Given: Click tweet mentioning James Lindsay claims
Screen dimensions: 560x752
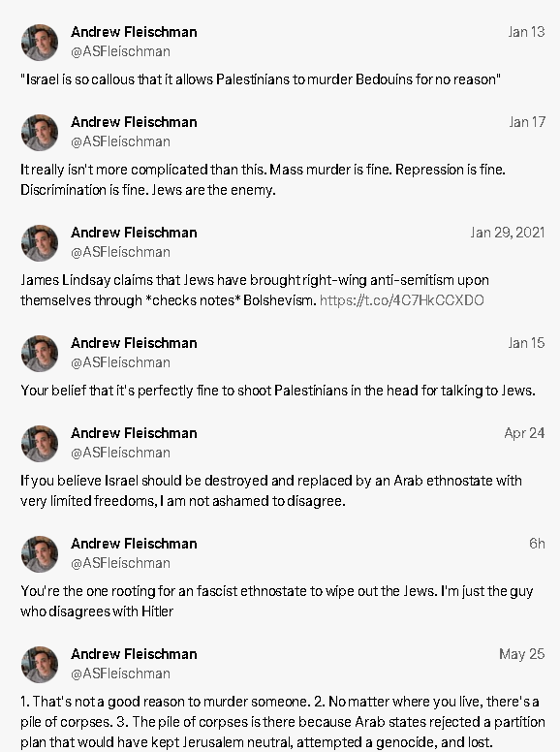Looking at the screenshot, I should coord(255,290).
